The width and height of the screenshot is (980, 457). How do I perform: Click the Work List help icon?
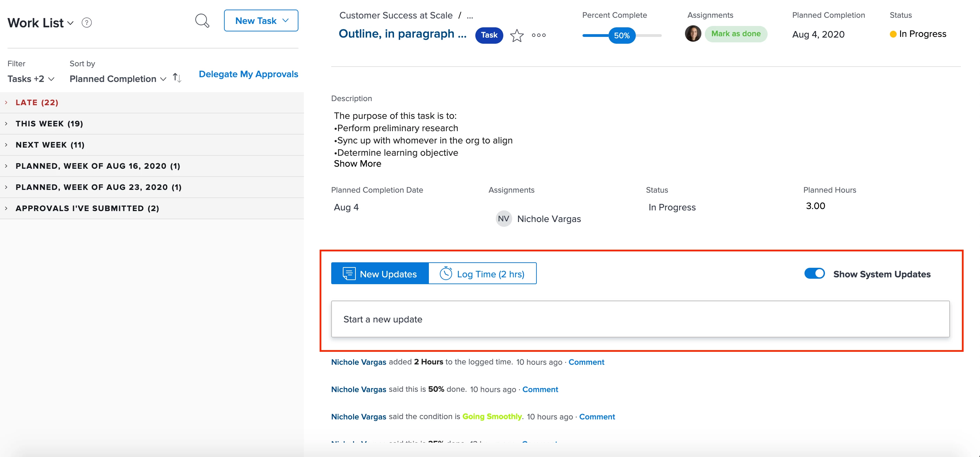click(87, 23)
